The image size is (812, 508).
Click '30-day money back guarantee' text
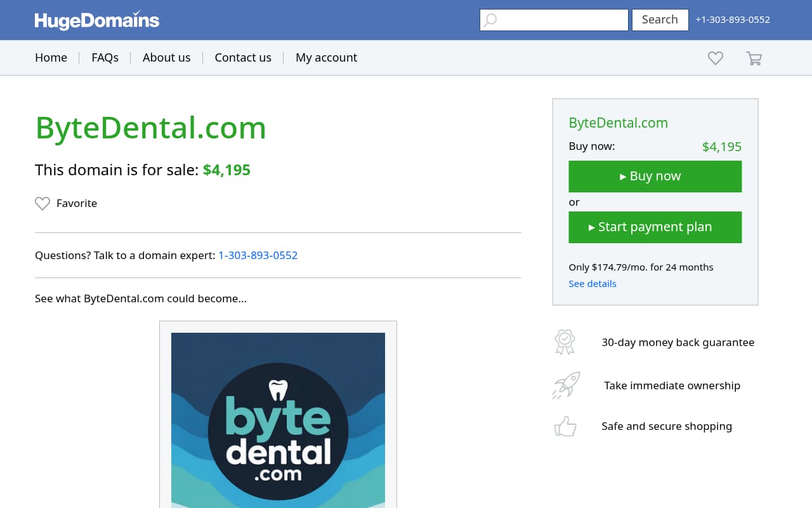678,342
